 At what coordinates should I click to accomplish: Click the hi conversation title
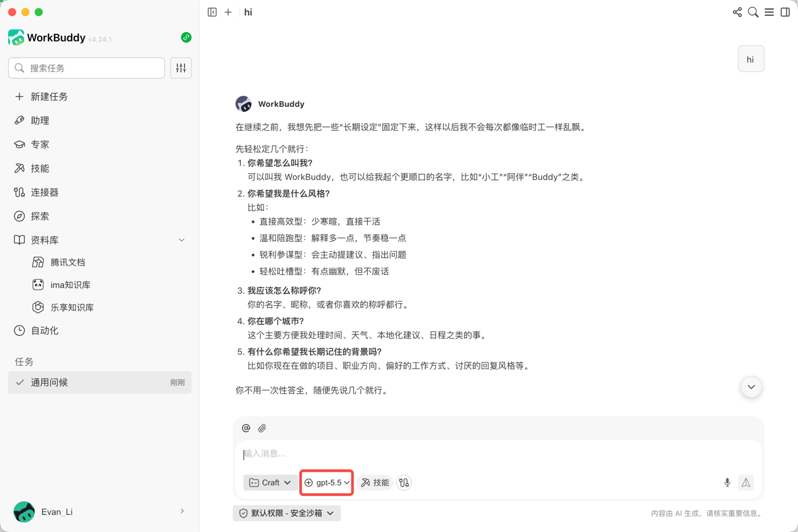pos(248,12)
